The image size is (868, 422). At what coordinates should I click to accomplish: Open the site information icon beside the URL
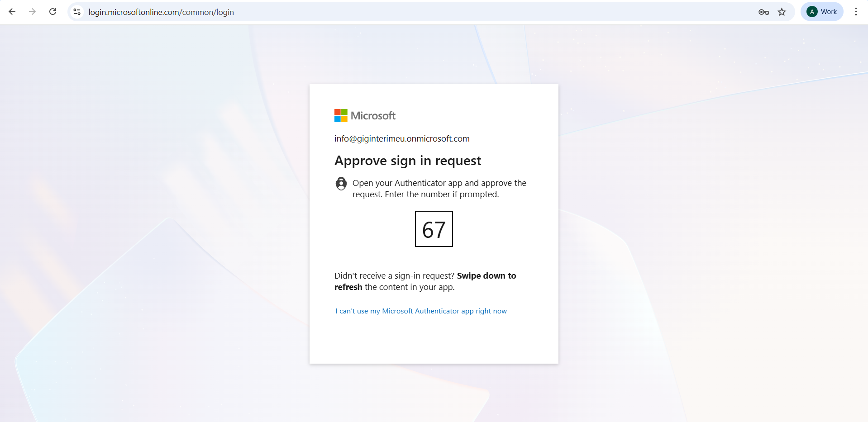point(77,12)
